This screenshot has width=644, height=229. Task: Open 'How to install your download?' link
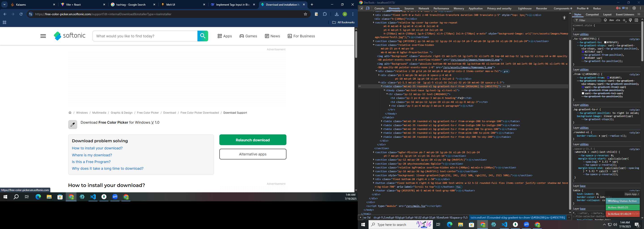point(97,148)
